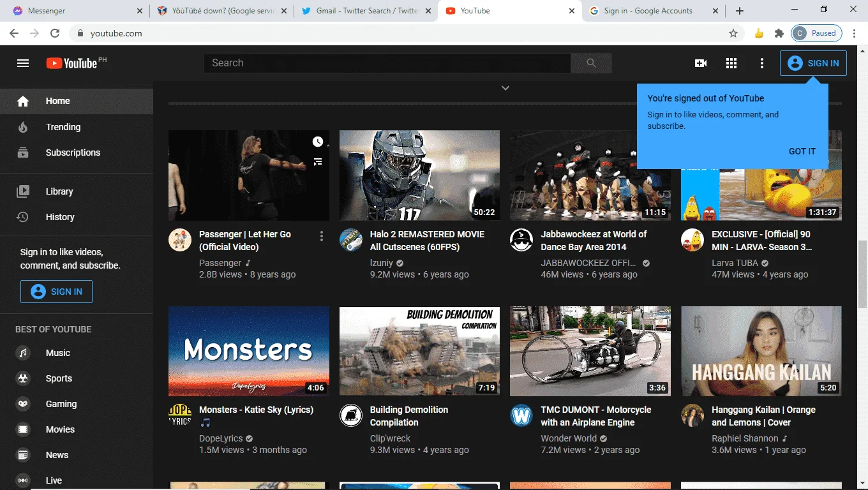868x490 pixels.
Task: Open History in sidebar
Action: coord(77,217)
